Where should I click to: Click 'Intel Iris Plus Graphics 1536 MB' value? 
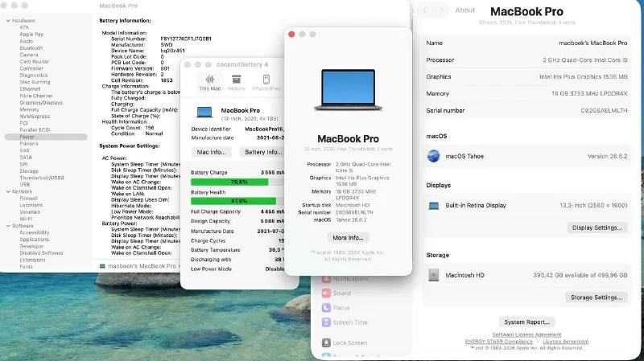coord(583,76)
